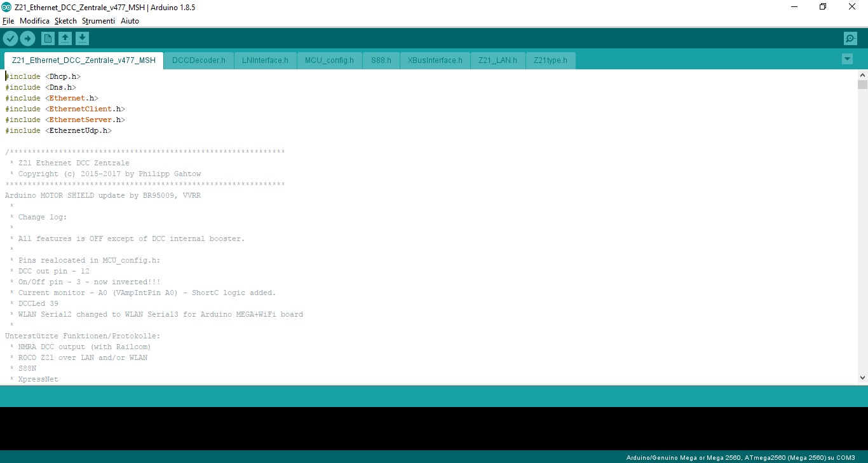
Task: Open the Strumenti menu
Action: (98, 21)
